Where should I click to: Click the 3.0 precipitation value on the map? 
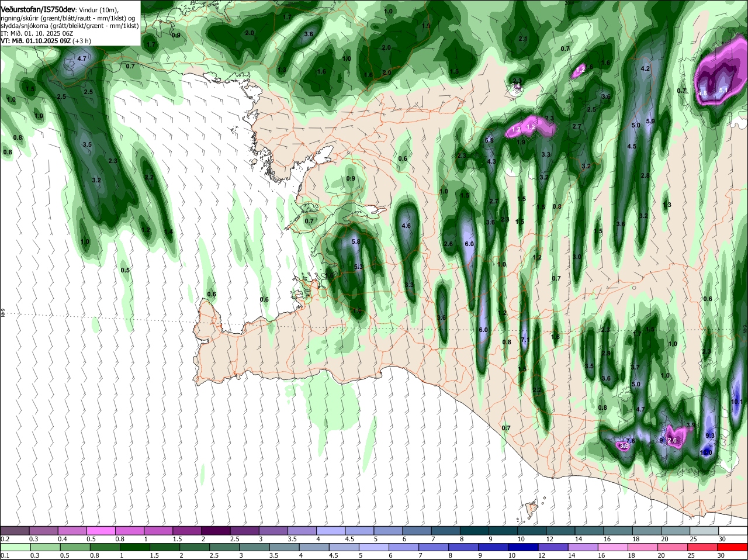[577, 257]
